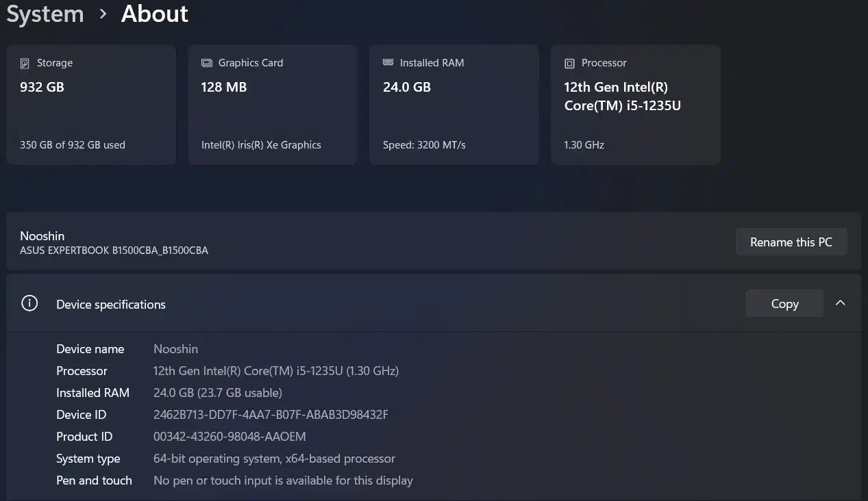Open the Graphics Card 128 MB card
868x501 pixels.
pos(273,105)
